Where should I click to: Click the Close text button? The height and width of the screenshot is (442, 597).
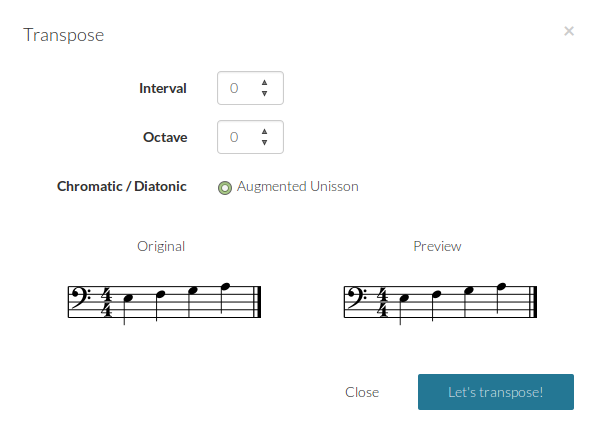(362, 392)
